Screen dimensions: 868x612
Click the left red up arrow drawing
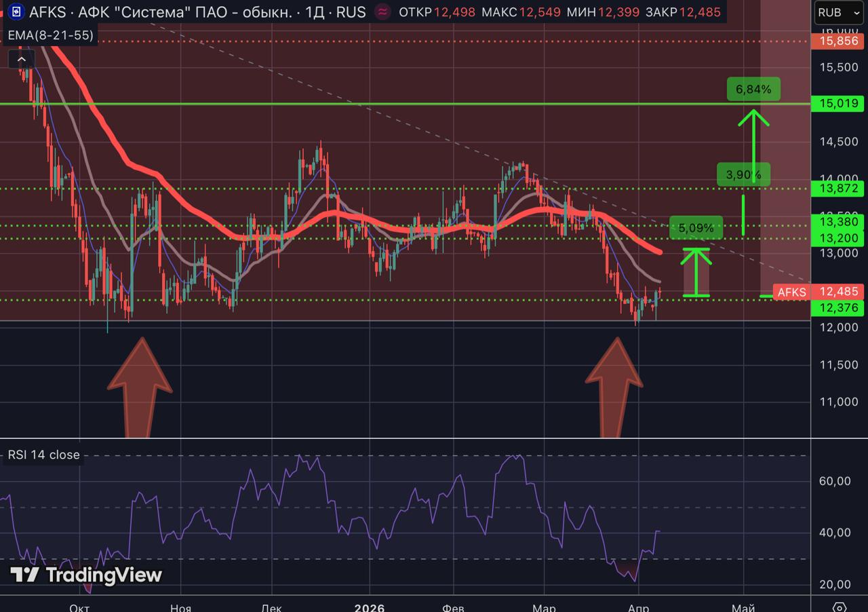click(140, 385)
